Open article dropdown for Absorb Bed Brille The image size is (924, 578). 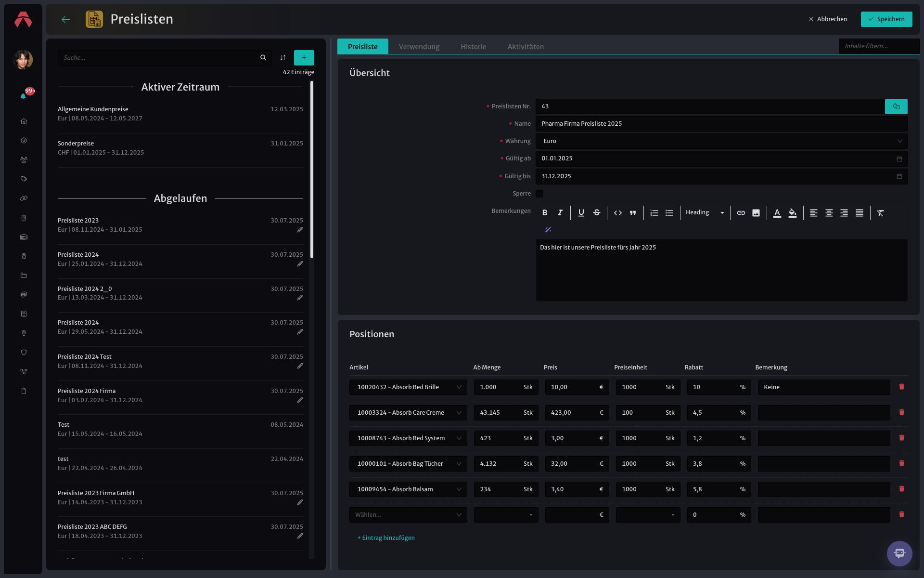[x=408, y=387]
